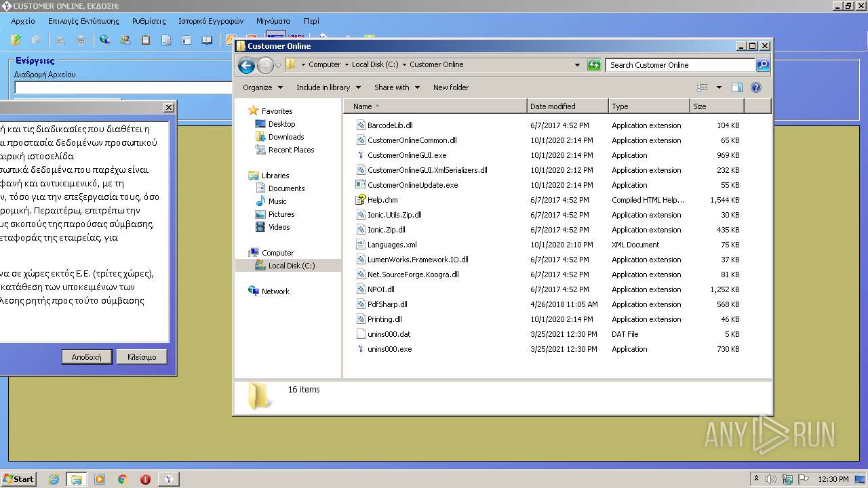Image resolution: width=868 pixels, height=488 pixels.
Task: Select Downloads in Favorites
Action: coord(285,137)
